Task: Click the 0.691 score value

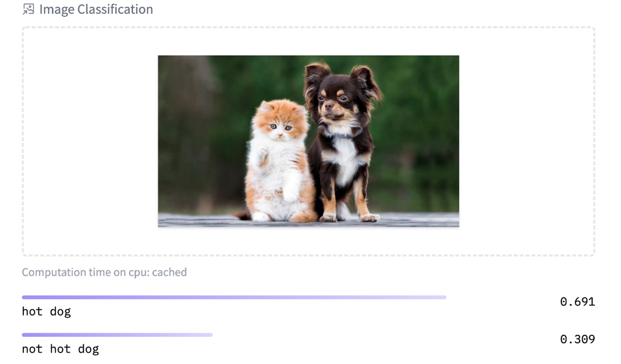Action: tap(577, 301)
